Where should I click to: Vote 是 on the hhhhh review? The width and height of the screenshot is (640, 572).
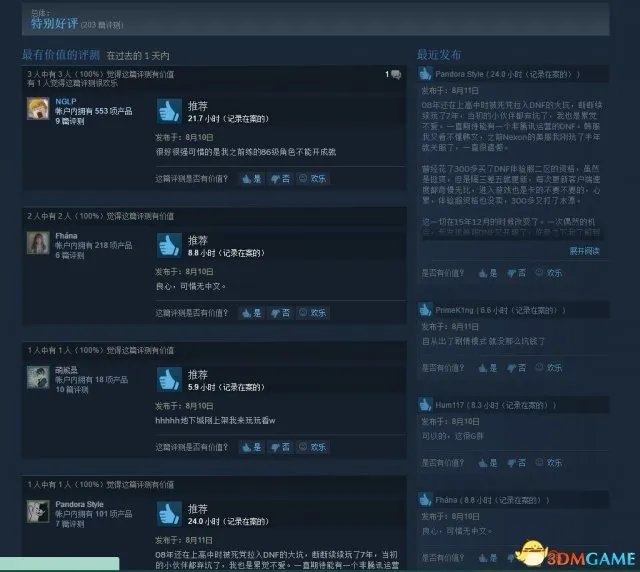pyautogui.click(x=252, y=447)
